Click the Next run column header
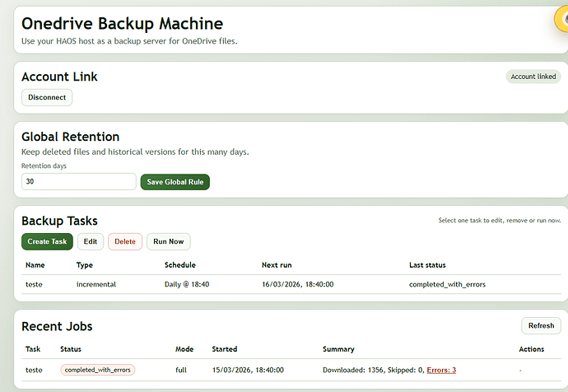 [x=277, y=265]
